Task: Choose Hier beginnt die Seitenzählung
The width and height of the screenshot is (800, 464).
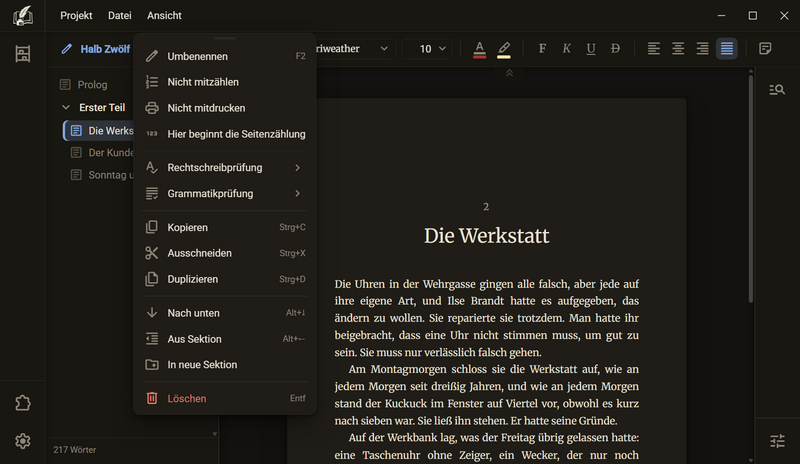Action: [225, 134]
